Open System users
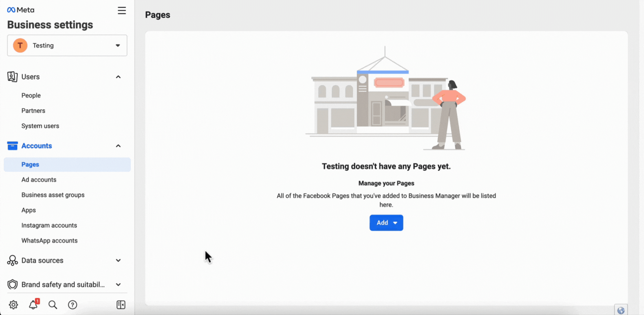644x315 pixels. [40, 126]
